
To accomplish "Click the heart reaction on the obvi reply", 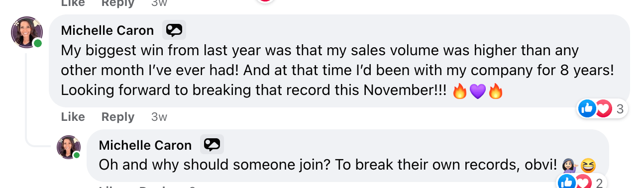I will click(583, 183).
